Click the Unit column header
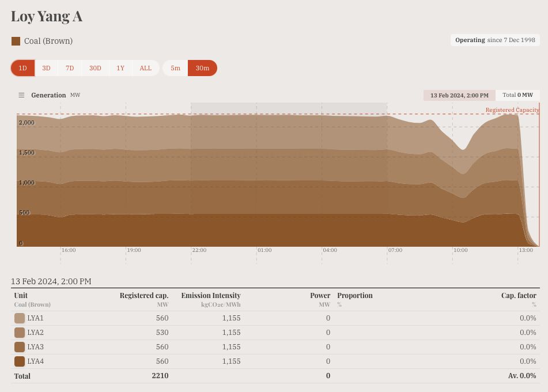This screenshot has width=548, height=392. [21, 296]
